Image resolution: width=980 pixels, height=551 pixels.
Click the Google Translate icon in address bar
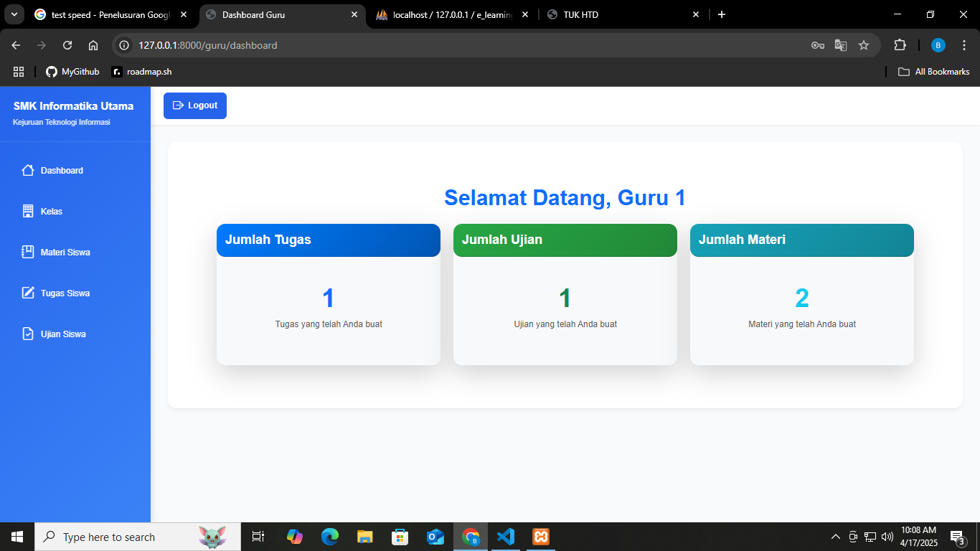[x=841, y=45]
